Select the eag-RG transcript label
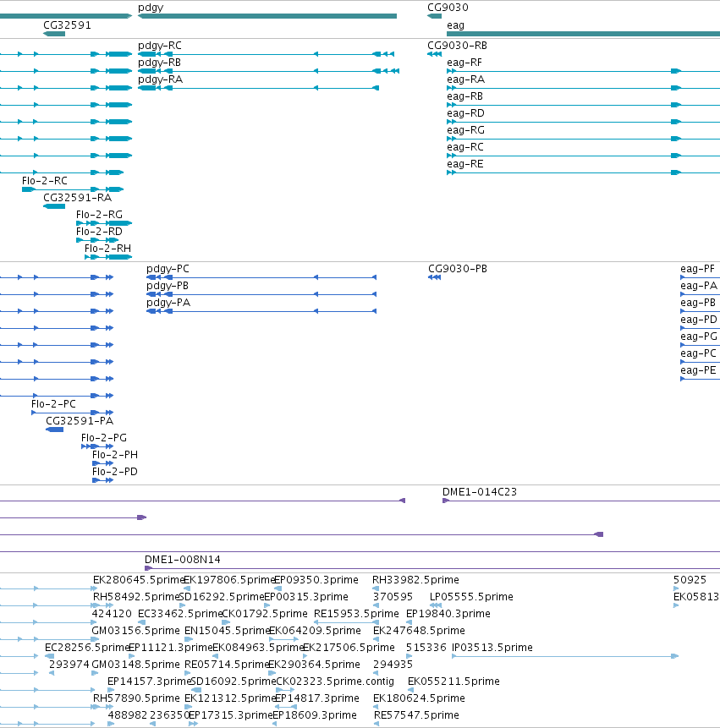 (465, 130)
